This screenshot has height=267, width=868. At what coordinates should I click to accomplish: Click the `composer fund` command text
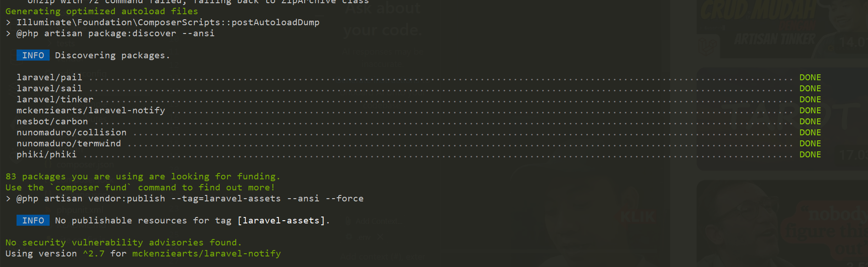click(91, 188)
